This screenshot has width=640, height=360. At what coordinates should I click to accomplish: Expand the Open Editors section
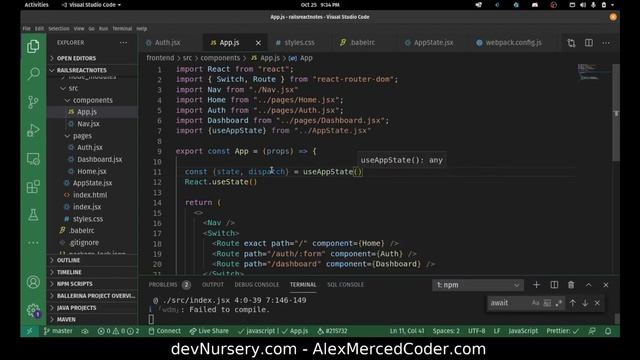[x=93, y=58]
